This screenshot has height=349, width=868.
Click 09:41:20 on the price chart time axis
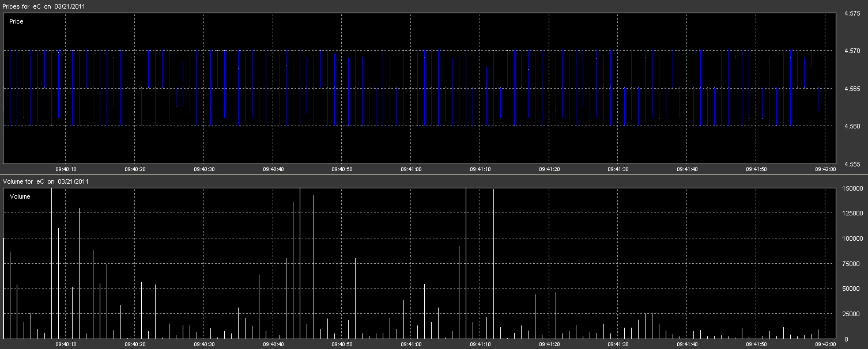[549, 169]
